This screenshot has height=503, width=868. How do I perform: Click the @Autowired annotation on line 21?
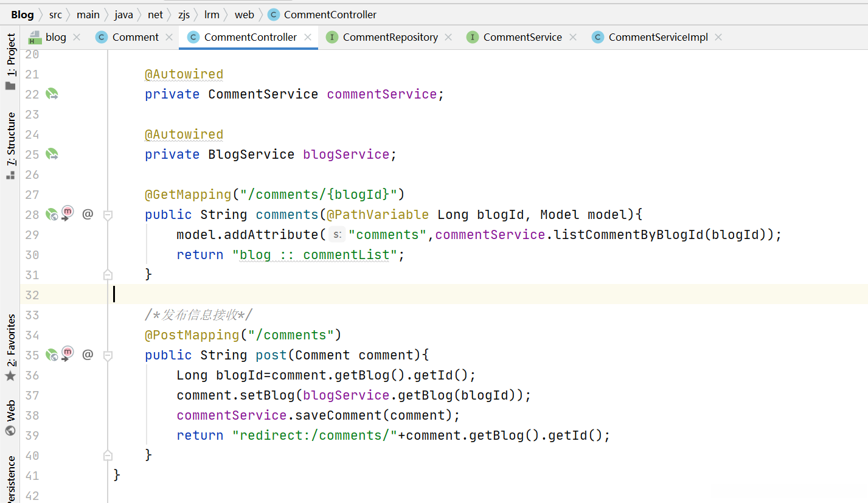click(184, 74)
